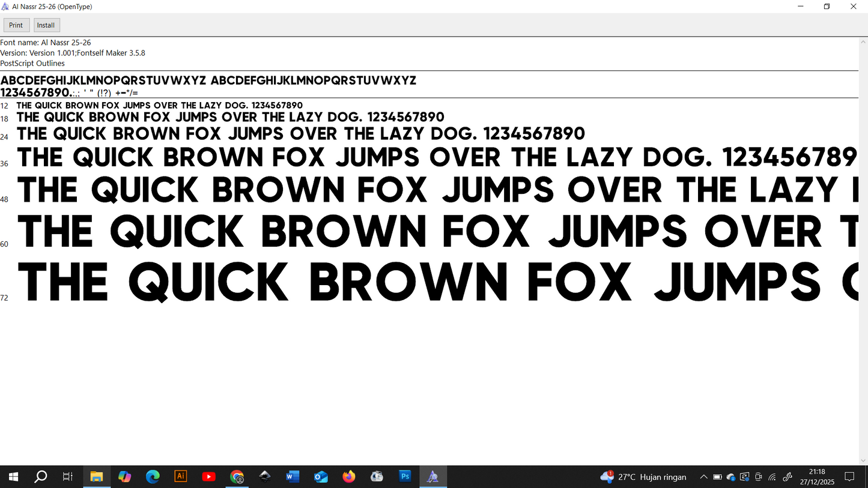868x488 pixels.
Task: Open Copilot from the taskbar
Action: click(124, 477)
